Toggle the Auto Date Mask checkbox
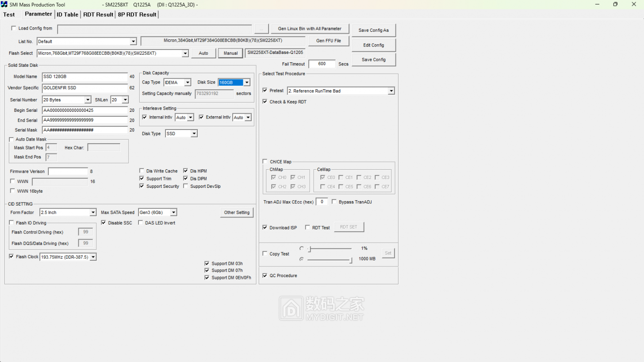This screenshot has width=644, height=362. [x=11, y=139]
